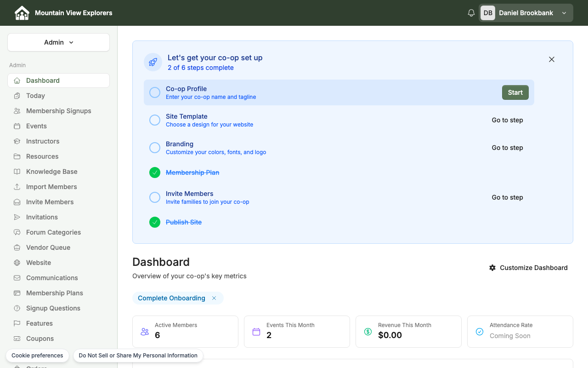Screen dimensions: 588x368
Task: Click the Events This Month calendar icon
Action: pos(256,332)
